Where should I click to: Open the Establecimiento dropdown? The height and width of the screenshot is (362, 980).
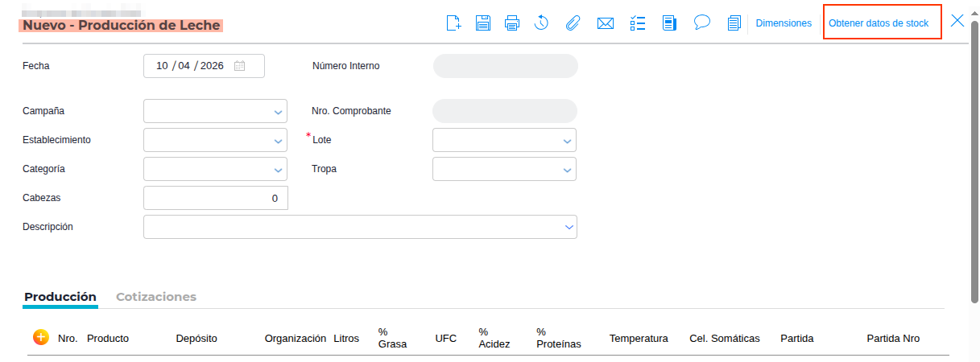click(278, 140)
